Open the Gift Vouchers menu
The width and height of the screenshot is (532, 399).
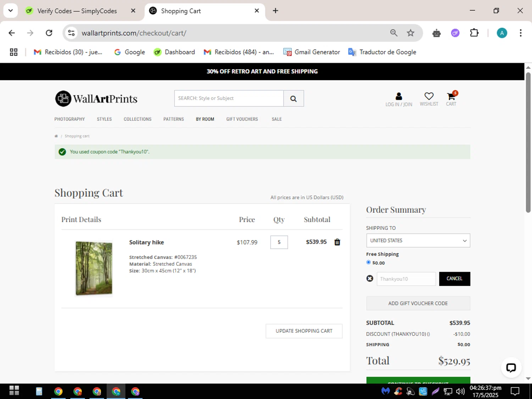[242, 119]
